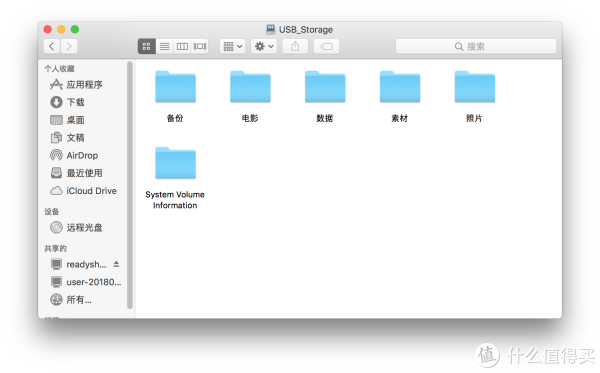
Task: Minimize the window with yellow button
Action: [x=61, y=29]
